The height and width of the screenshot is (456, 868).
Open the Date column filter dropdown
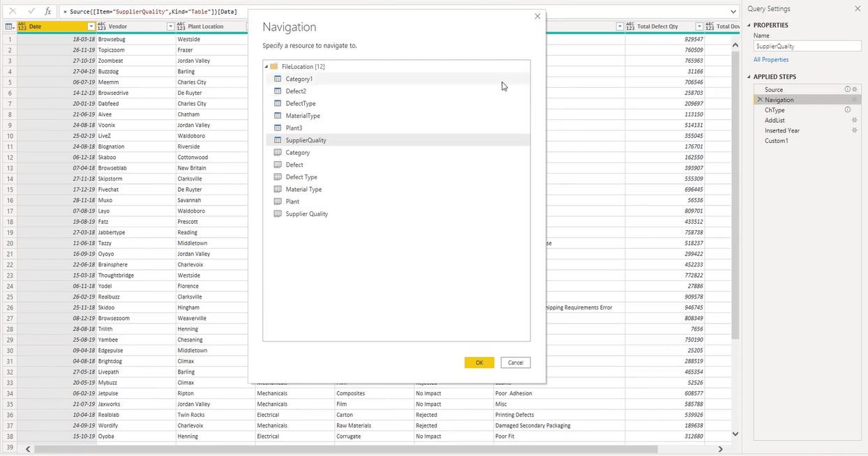pyautogui.click(x=91, y=26)
